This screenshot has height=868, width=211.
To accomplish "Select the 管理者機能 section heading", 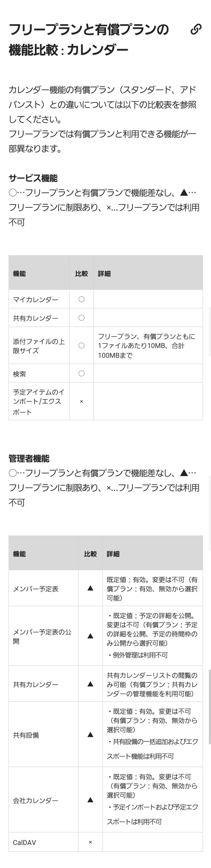I will pos(29,459).
